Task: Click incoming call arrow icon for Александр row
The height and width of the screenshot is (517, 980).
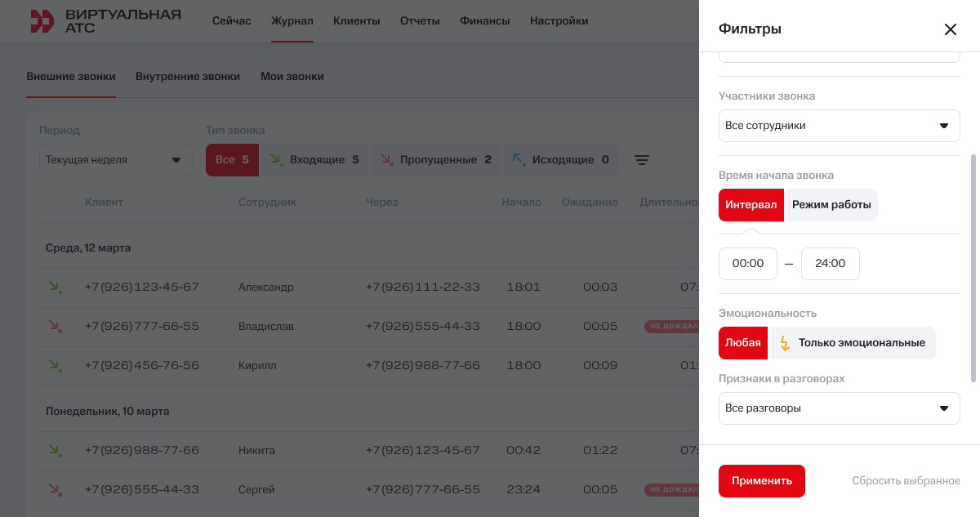Action: point(56,287)
